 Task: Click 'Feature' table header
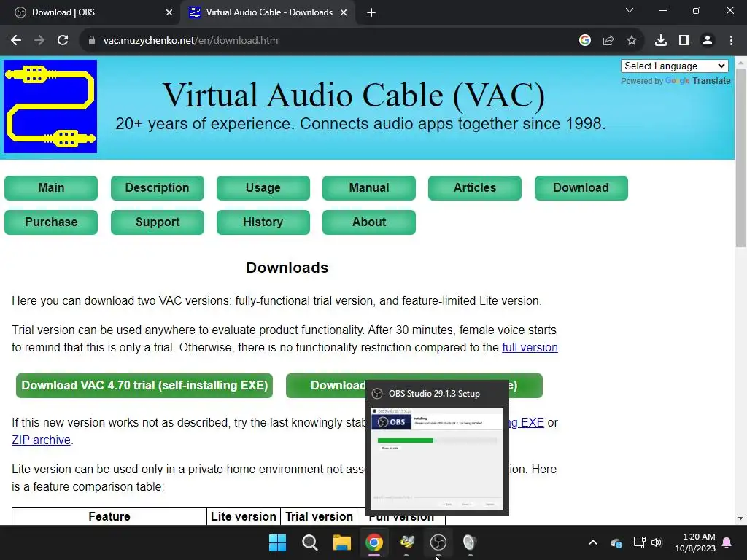(x=109, y=517)
